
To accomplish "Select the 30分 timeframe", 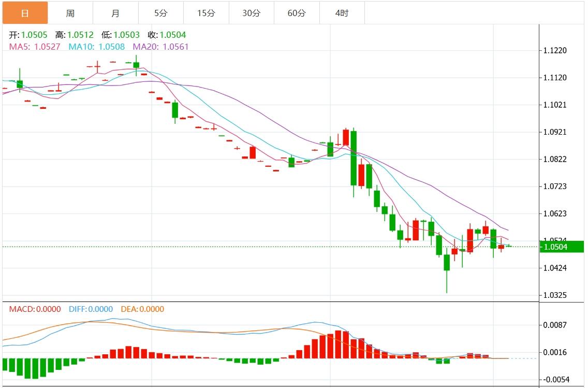I will pyautogui.click(x=251, y=13).
